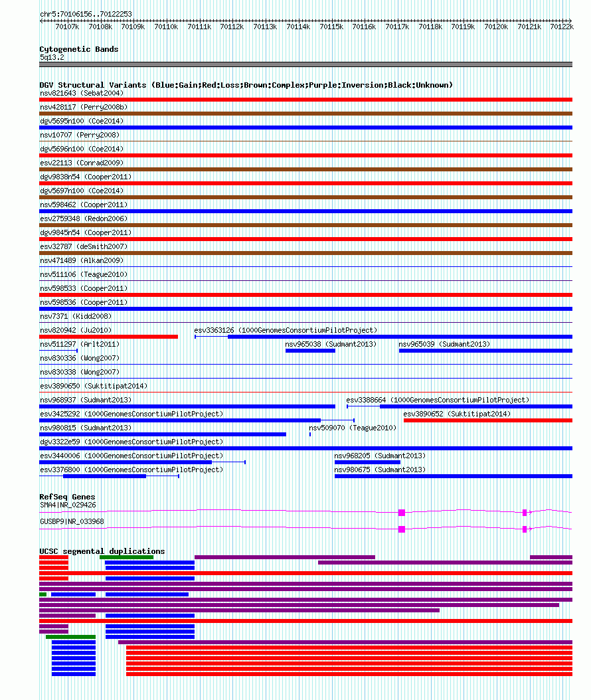The image size is (591, 700).
Task: Select esv2759348 (Redon2006) label
Action: click(84, 219)
